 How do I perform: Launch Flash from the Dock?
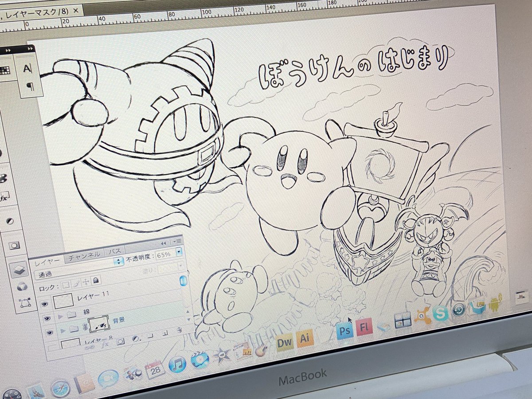(x=364, y=327)
